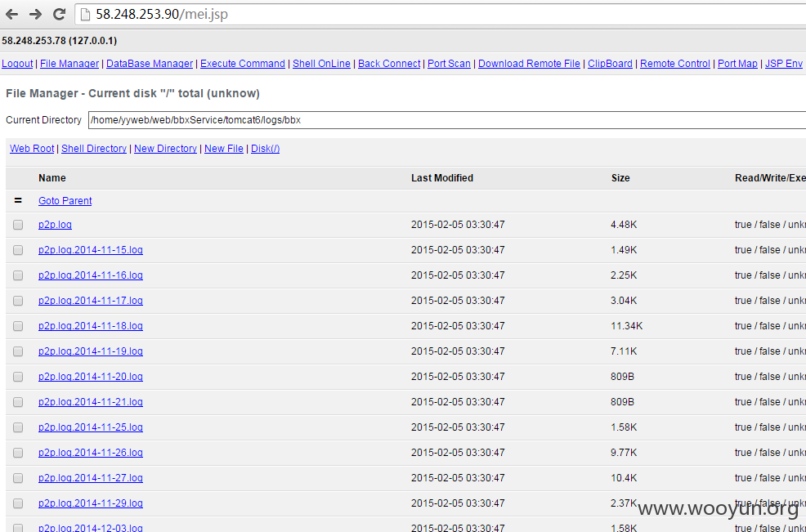This screenshot has height=532, width=806.
Task: Open p2p.log.2014-11-25.log
Action: 91,427
